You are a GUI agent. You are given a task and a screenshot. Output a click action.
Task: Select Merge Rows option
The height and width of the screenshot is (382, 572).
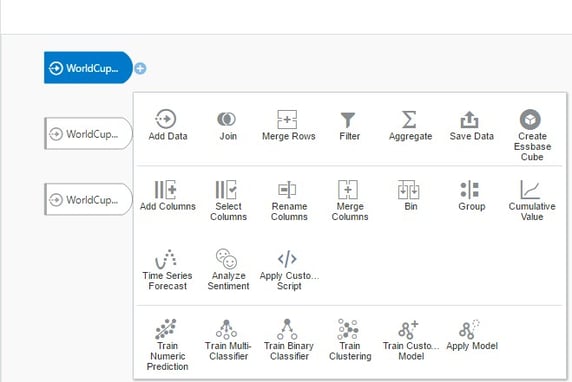[289, 125]
